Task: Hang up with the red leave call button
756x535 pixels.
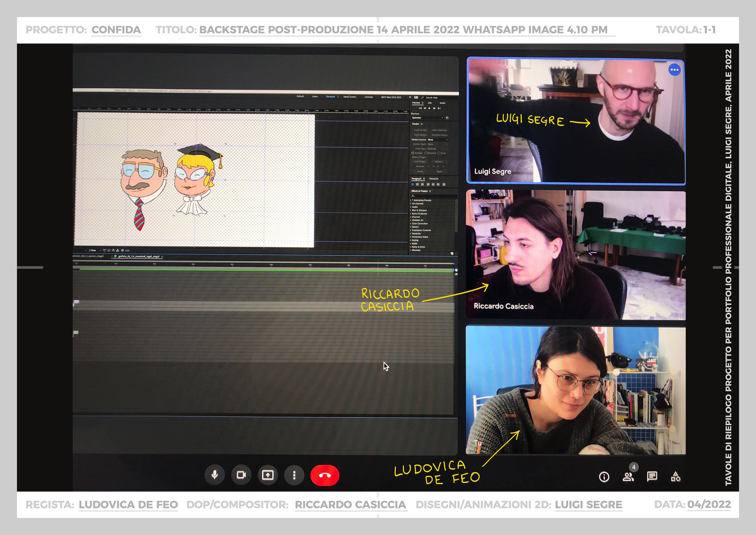Action: (325, 475)
